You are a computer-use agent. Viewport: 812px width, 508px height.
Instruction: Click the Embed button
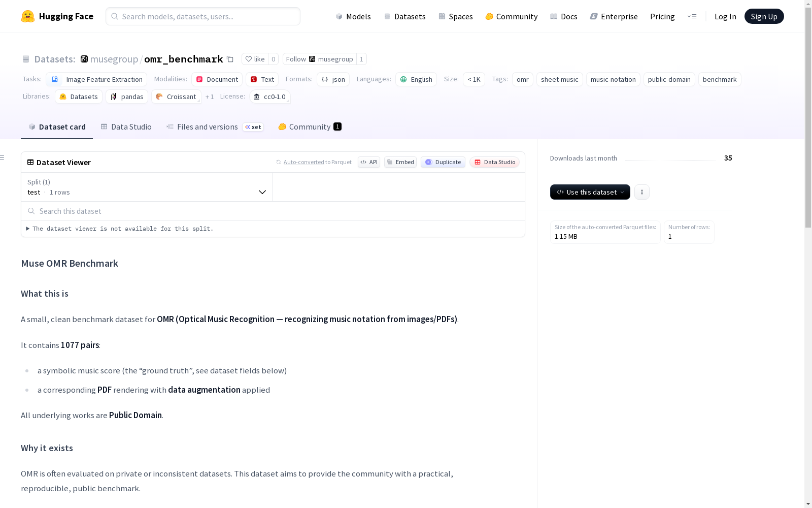400,162
